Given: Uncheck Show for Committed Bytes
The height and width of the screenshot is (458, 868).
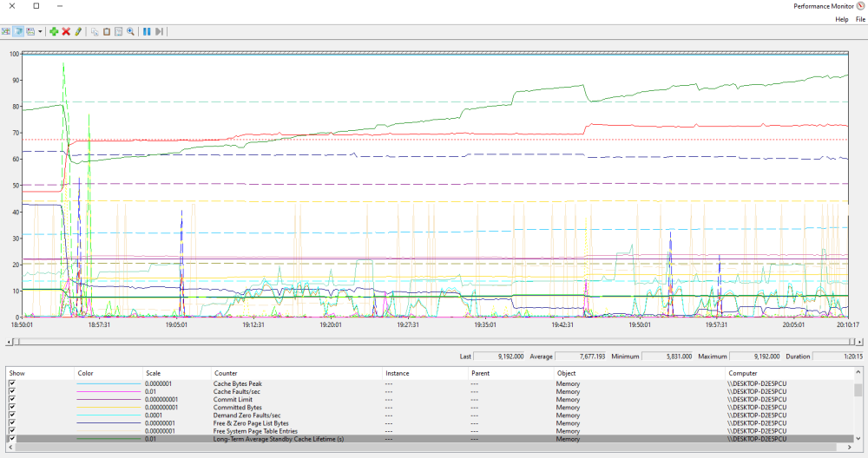Looking at the screenshot, I should (12, 407).
